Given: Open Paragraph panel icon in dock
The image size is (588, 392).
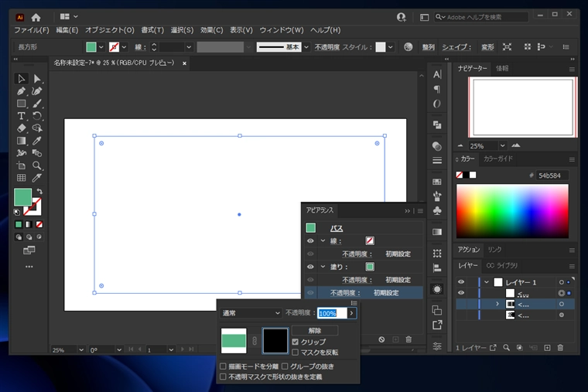Looking at the screenshot, I should (x=437, y=89).
